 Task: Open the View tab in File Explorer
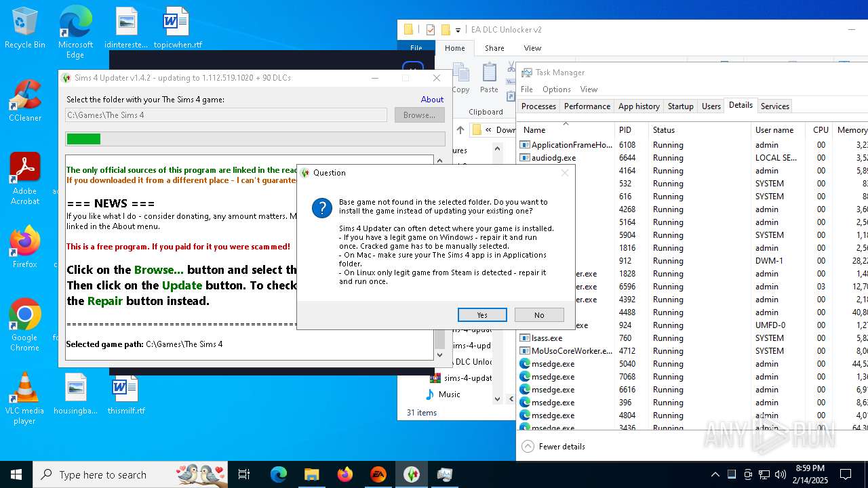pyautogui.click(x=532, y=48)
